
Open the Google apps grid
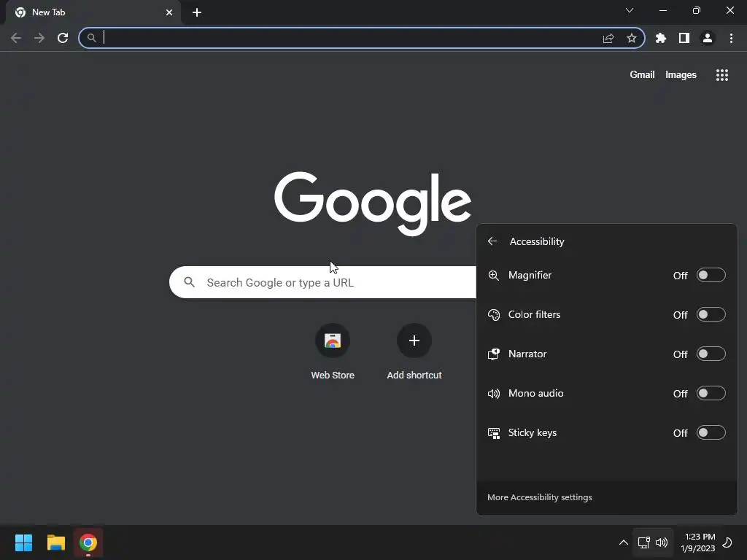click(722, 75)
